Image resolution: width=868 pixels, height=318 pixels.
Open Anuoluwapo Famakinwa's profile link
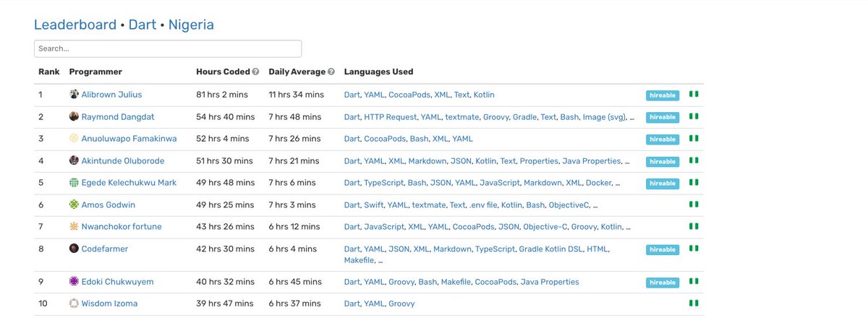coord(128,139)
